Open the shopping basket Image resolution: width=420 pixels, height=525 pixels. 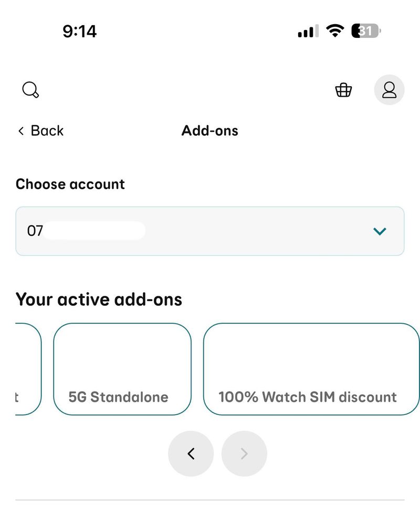tap(343, 90)
